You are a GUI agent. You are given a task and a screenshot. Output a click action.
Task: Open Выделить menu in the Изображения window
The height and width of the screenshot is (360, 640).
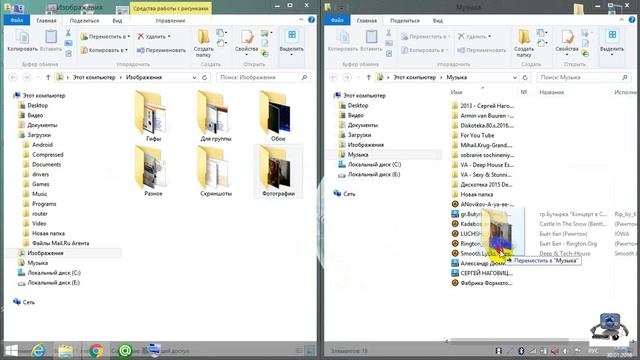291,42
